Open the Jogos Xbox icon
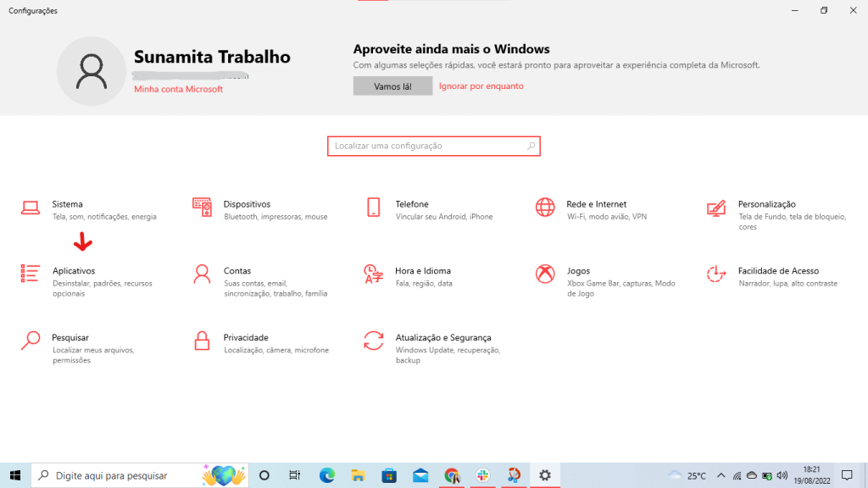This screenshot has width=868, height=488. (544, 274)
